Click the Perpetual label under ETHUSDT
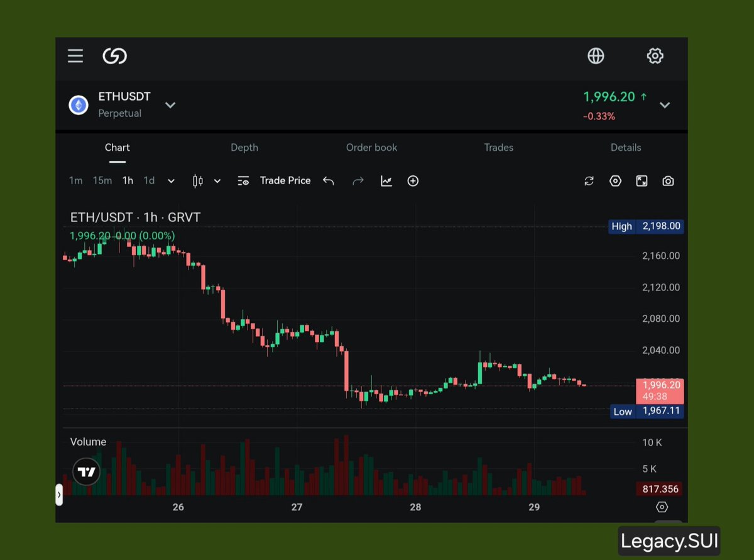This screenshot has height=560, width=754. pos(119,114)
